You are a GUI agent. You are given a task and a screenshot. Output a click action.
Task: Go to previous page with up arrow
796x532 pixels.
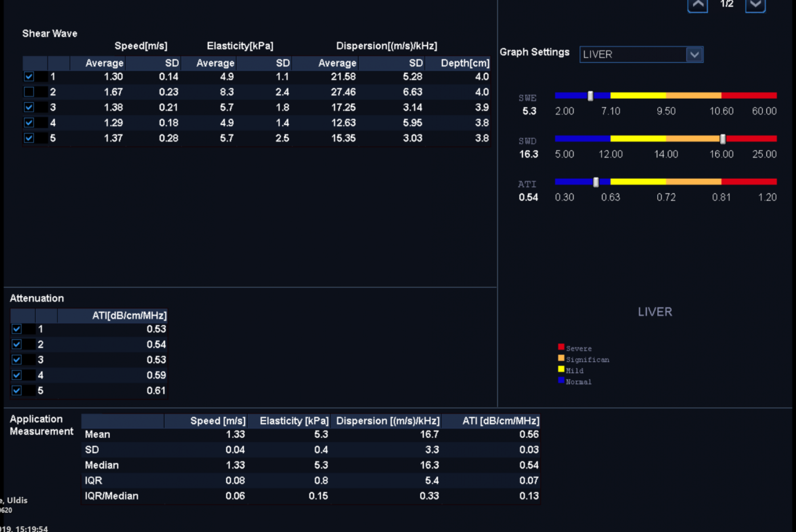(x=697, y=5)
